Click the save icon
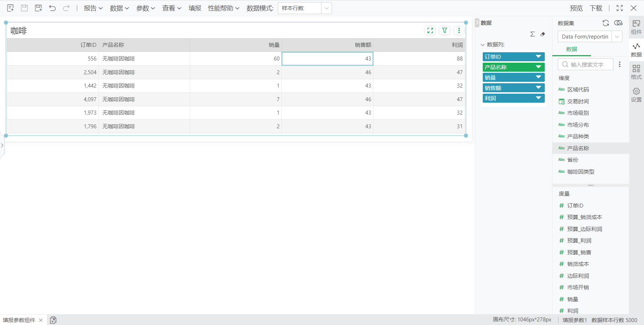The width and height of the screenshot is (644, 325). (24, 8)
